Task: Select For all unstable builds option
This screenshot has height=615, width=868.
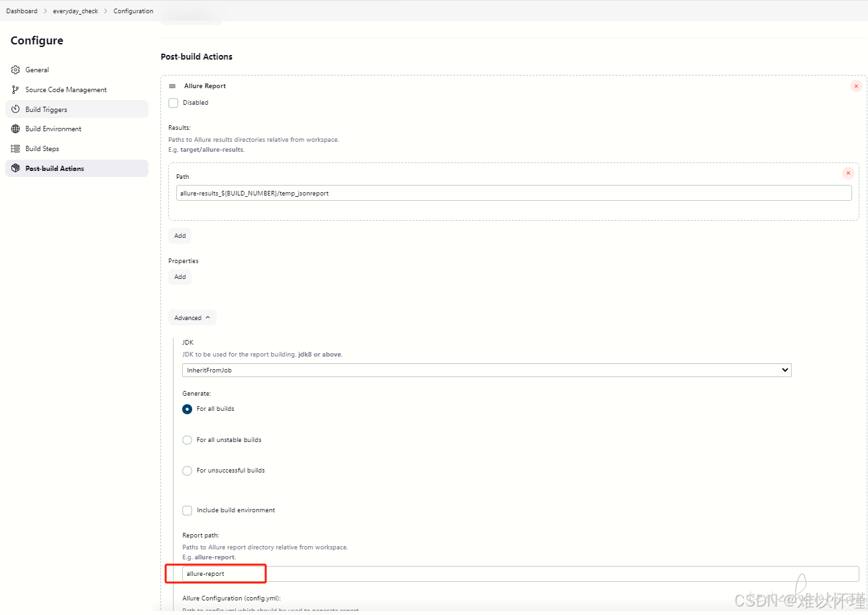Action: click(188, 440)
